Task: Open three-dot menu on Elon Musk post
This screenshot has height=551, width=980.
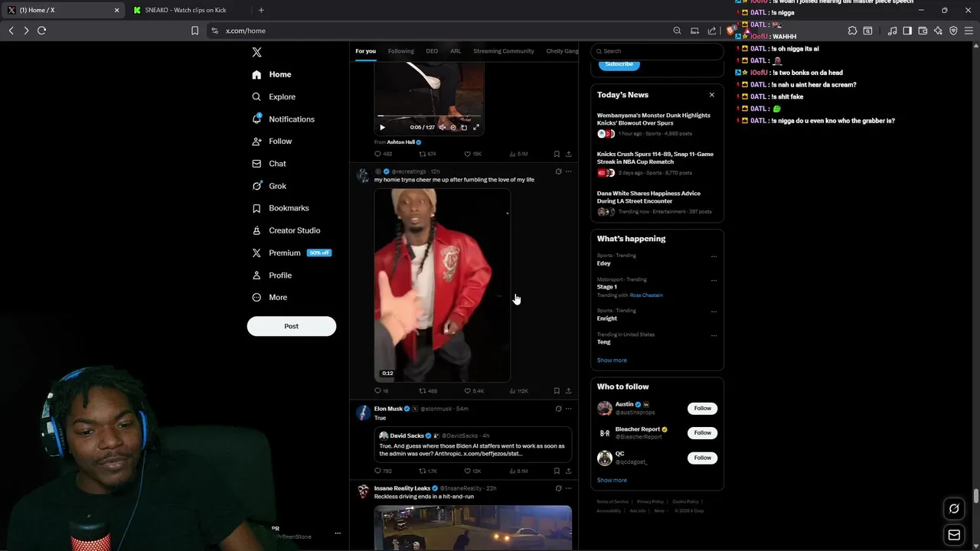Action: 568,409
